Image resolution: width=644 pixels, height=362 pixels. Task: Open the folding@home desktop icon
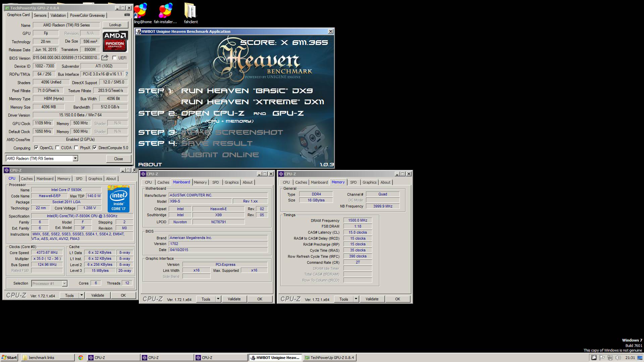coord(142,13)
